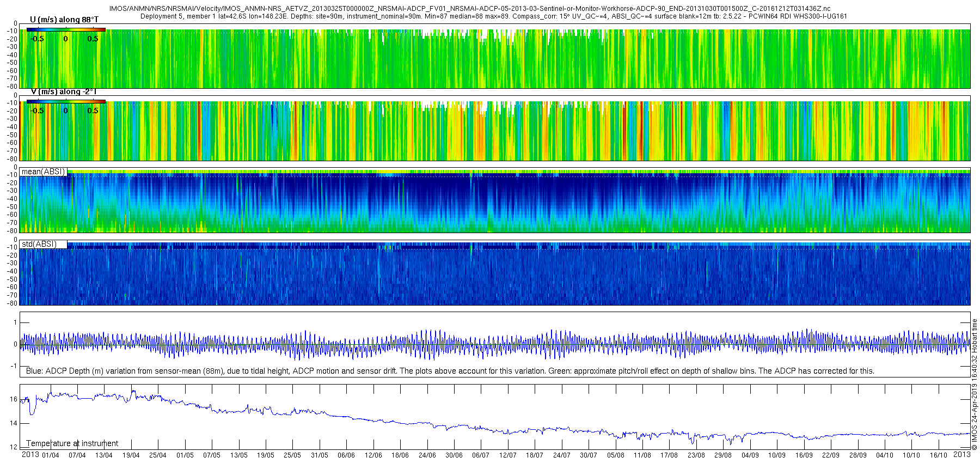Click the '05/08' date tick label

pos(616,455)
